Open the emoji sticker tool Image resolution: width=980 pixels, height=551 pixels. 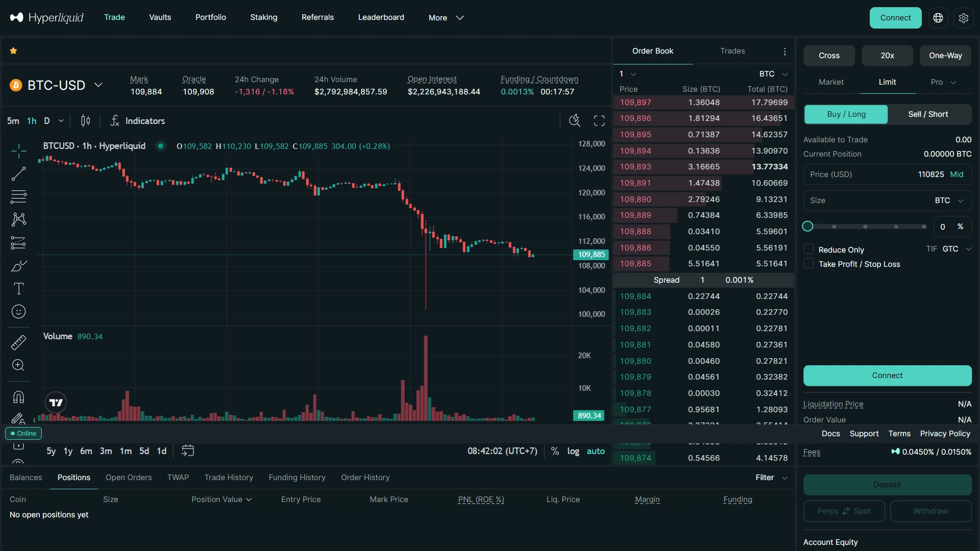click(x=19, y=312)
